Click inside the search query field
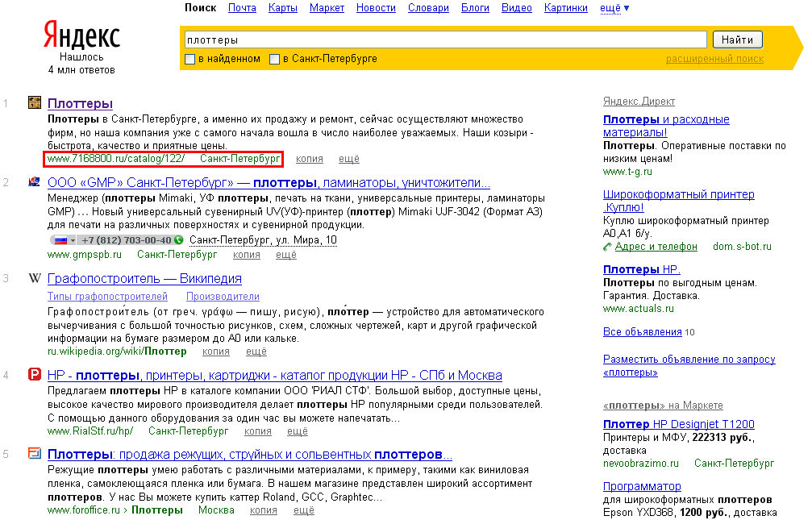The width and height of the screenshot is (812, 520). (x=443, y=40)
